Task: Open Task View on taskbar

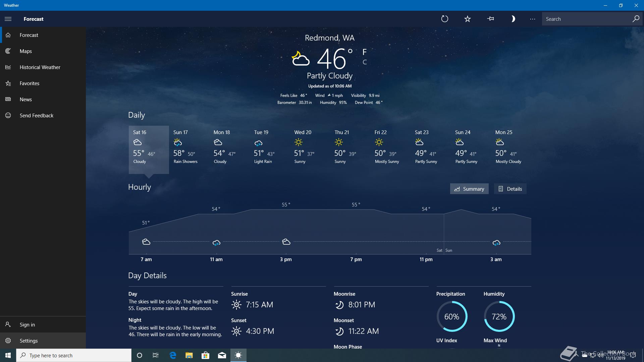Action: coord(156,355)
